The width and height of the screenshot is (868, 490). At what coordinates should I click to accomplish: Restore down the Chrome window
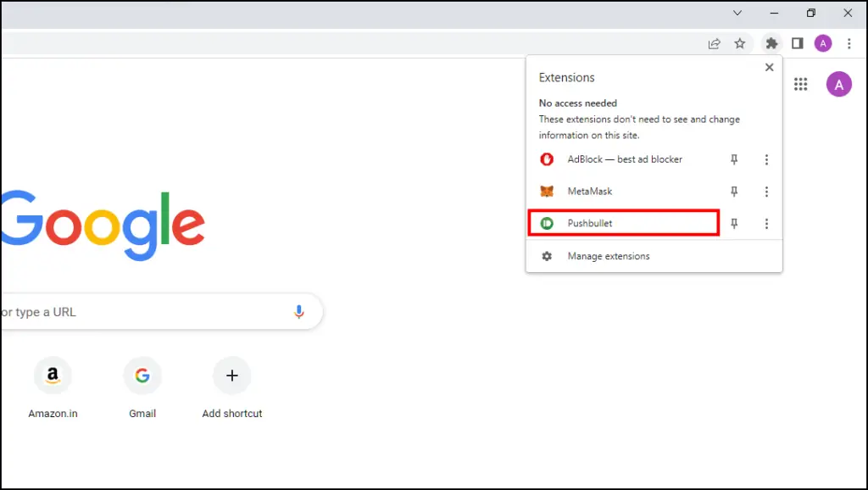click(810, 13)
